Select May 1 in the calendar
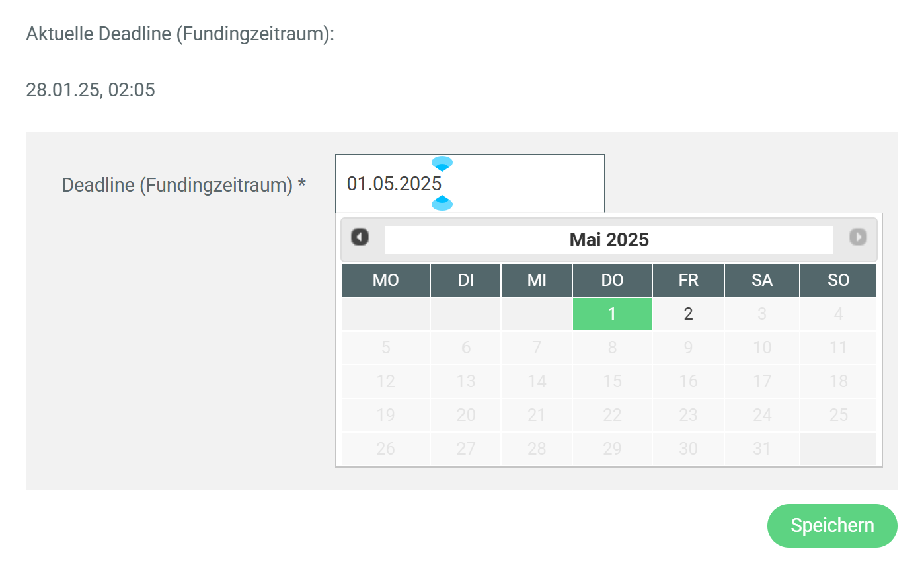924x588 pixels. [612, 314]
